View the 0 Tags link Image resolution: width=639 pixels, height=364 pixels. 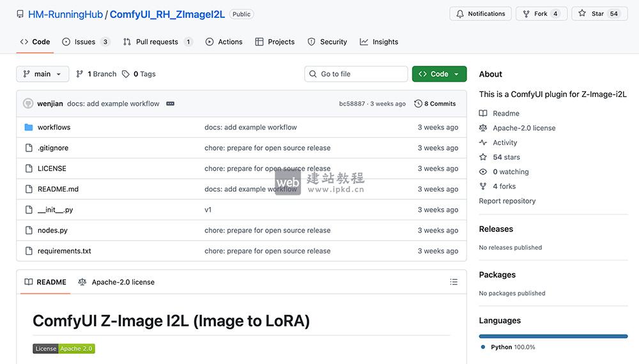(x=139, y=73)
